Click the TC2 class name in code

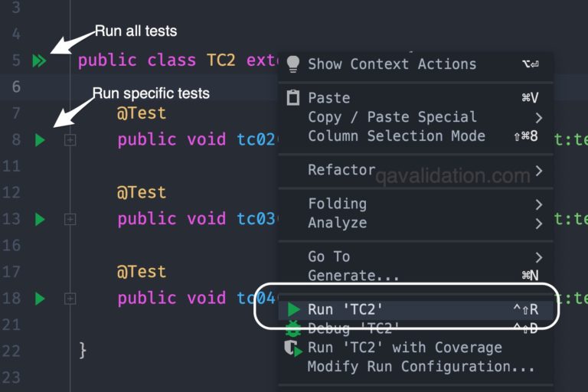point(221,60)
